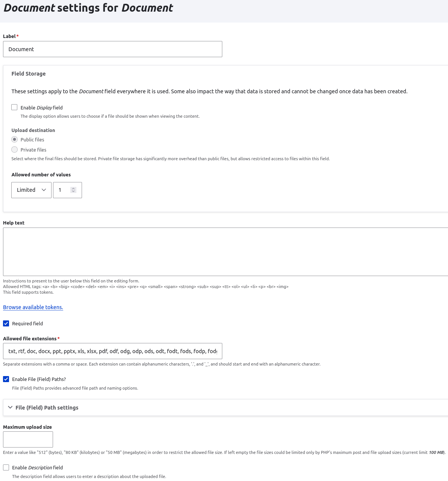The image size is (448, 481).
Task: Choose Private files upload destination
Action: [x=15, y=150]
